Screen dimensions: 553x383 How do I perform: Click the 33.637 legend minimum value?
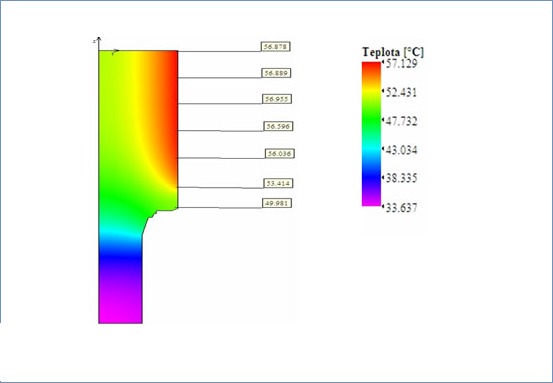click(x=401, y=208)
